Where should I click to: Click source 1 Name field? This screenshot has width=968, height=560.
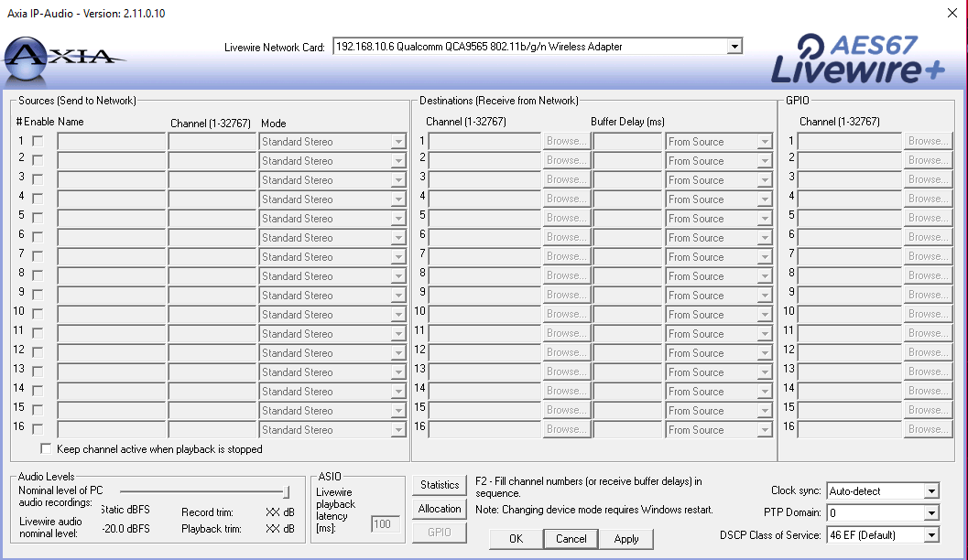112,142
